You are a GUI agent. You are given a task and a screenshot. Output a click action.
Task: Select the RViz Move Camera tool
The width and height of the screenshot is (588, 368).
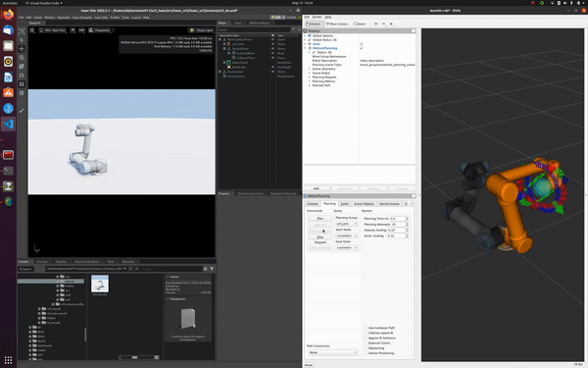[x=337, y=24]
